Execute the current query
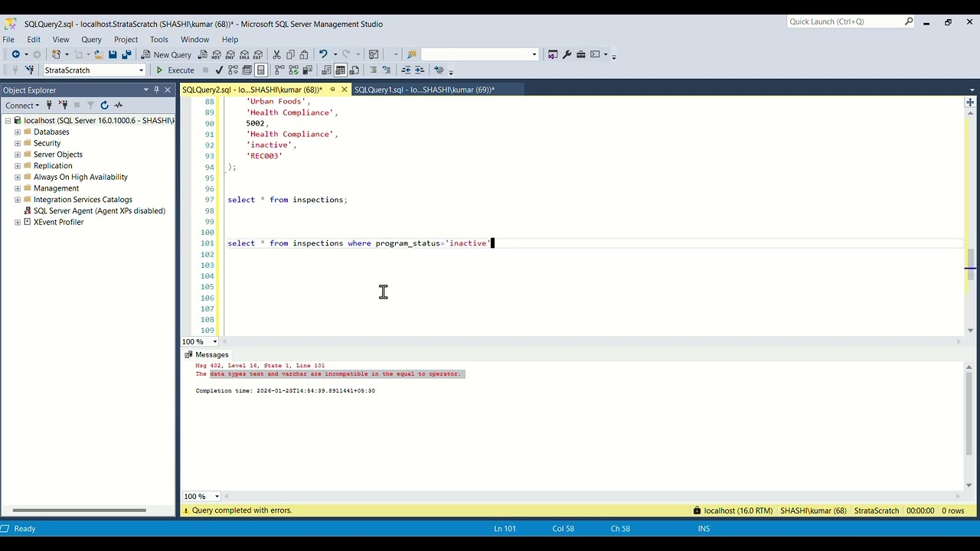 click(175, 70)
